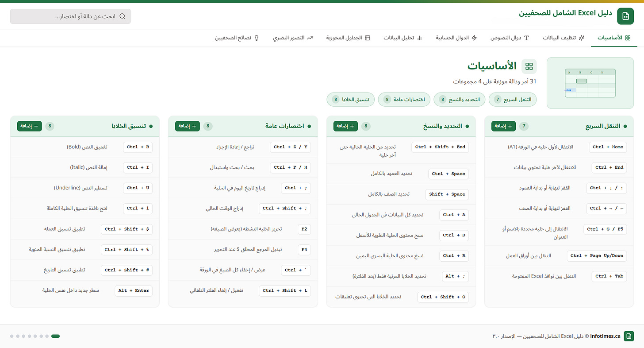Pick the تنسيق الخلايا group chip

coord(351,100)
